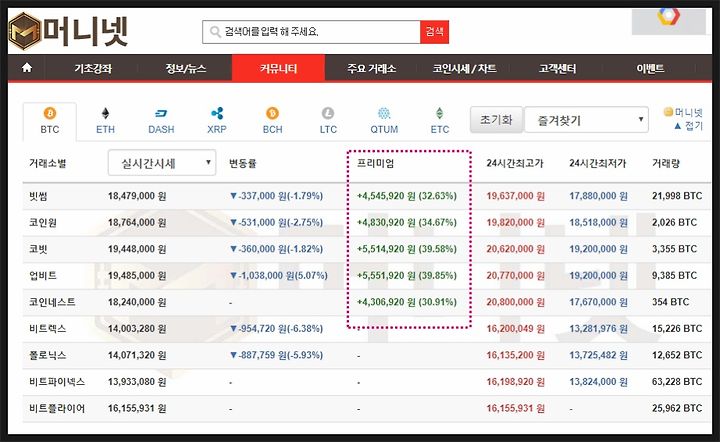This screenshot has height=442, width=720.
Task: Click the magnifier icon in search box
Action: coord(215,32)
